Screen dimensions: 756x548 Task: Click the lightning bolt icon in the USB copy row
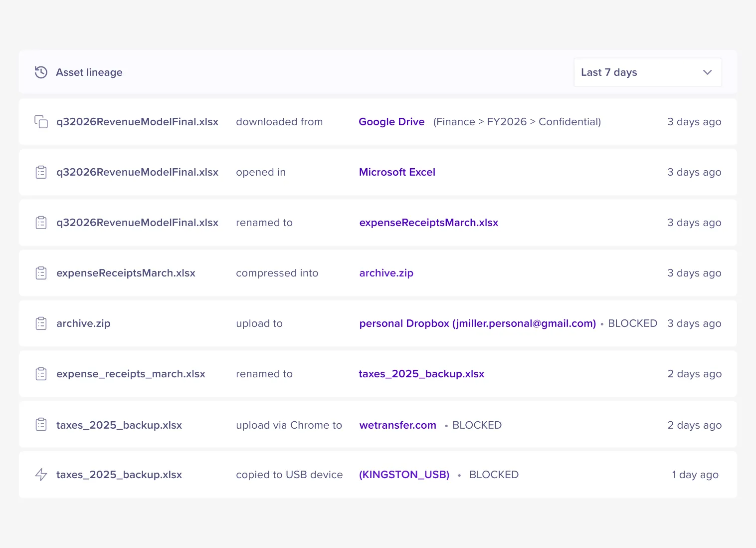tap(41, 475)
